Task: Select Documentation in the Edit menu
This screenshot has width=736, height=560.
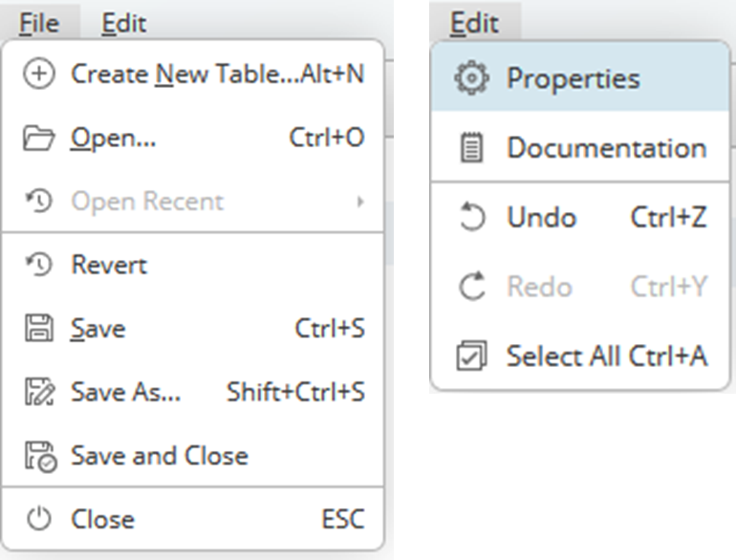Action: click(x=580, y=147)
